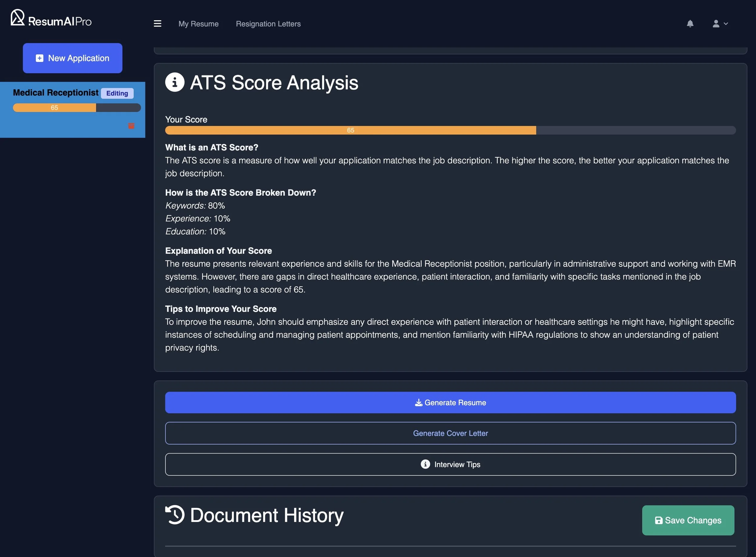
Task: Go to Resignation Letters
Action: 268,24
